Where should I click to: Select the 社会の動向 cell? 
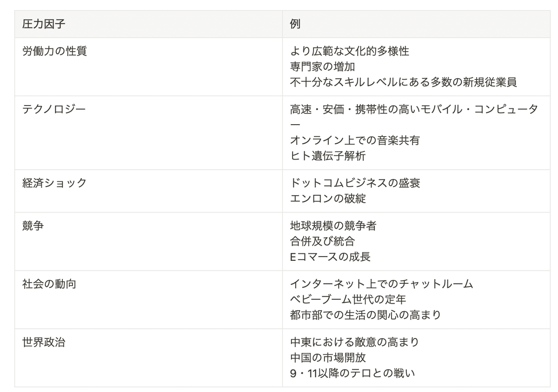pos(148,300)
